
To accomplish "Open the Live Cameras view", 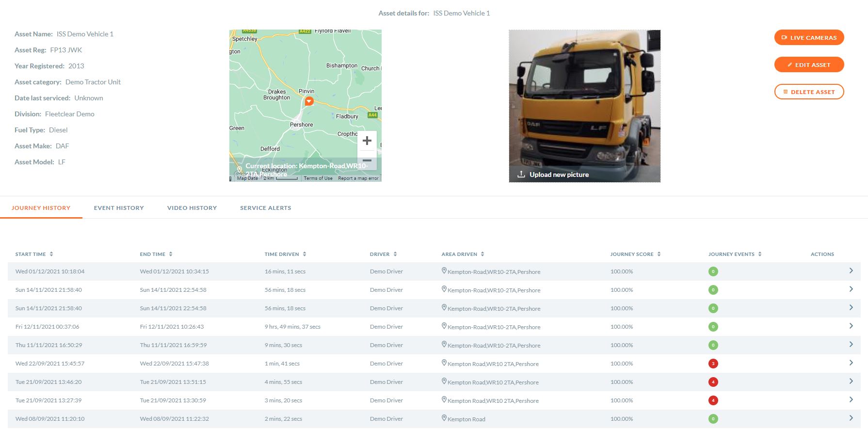I will coord(809,37).
